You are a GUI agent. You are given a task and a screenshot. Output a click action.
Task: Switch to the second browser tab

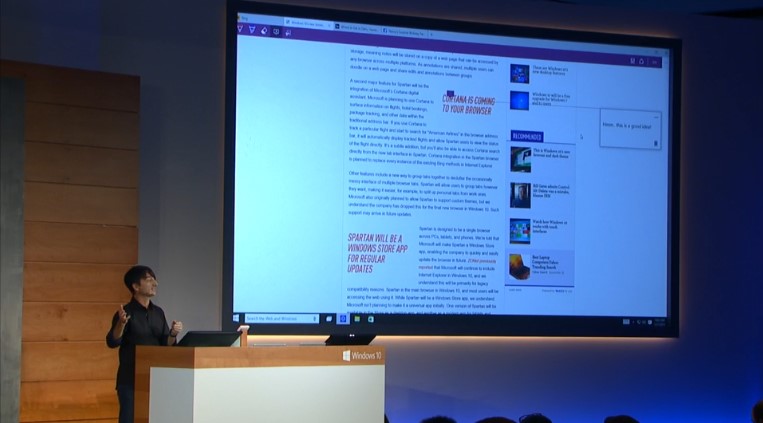[x=355, y=25]
